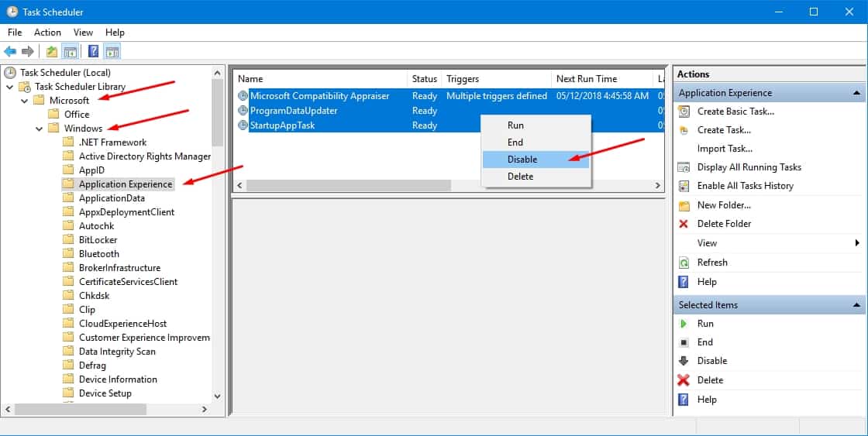Choose Run from the context menu
The width and height of the screenshot is (868, 436).
tap(536, 125)
